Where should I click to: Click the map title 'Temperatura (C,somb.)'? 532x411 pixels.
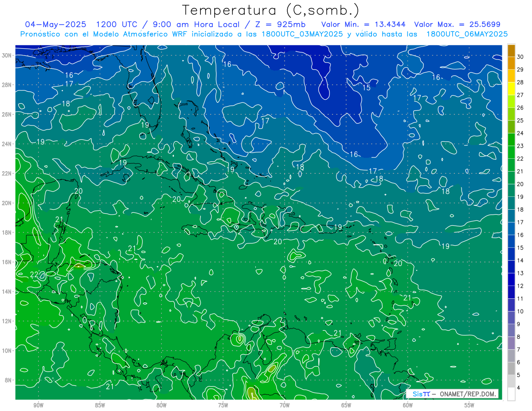[x=271, y=10]
